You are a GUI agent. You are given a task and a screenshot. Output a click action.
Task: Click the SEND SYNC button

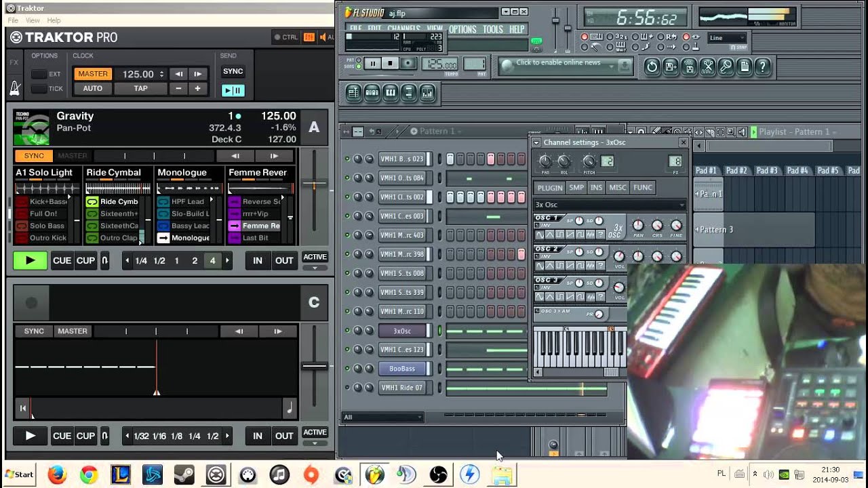233,72
